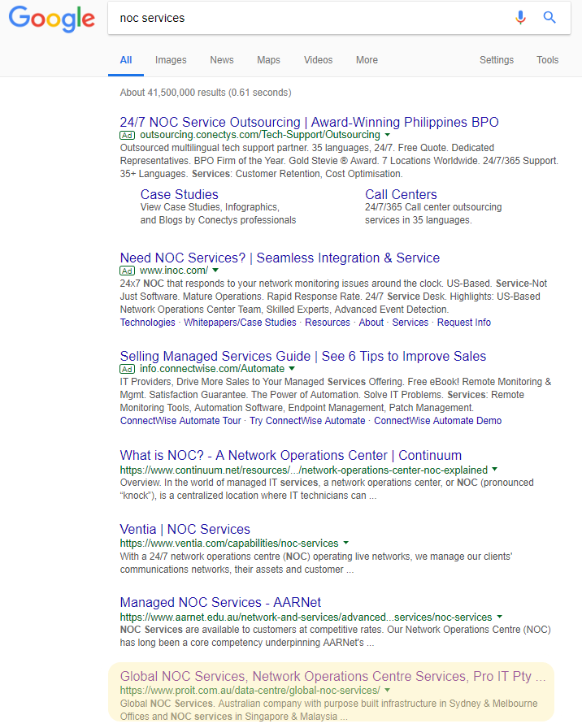Click the Technologies sitelink
The height and width of the screenshot is (728, 582).
(148, 323)
